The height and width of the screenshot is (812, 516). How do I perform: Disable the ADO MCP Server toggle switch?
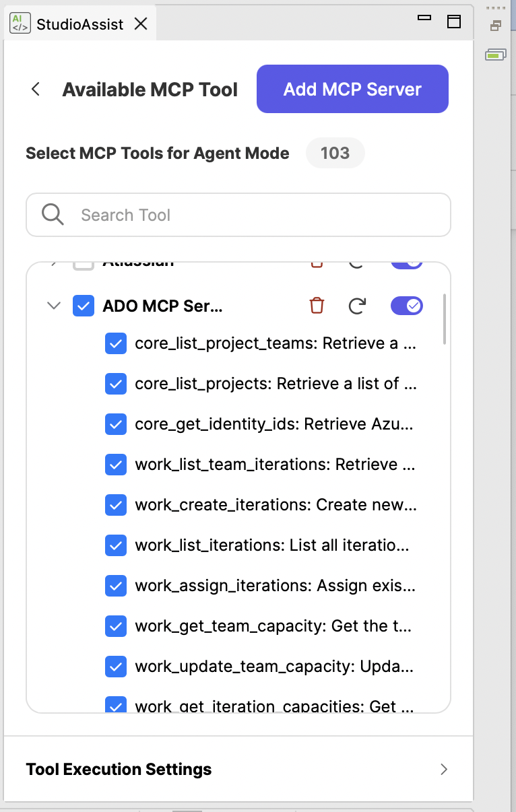coord(406,306)
